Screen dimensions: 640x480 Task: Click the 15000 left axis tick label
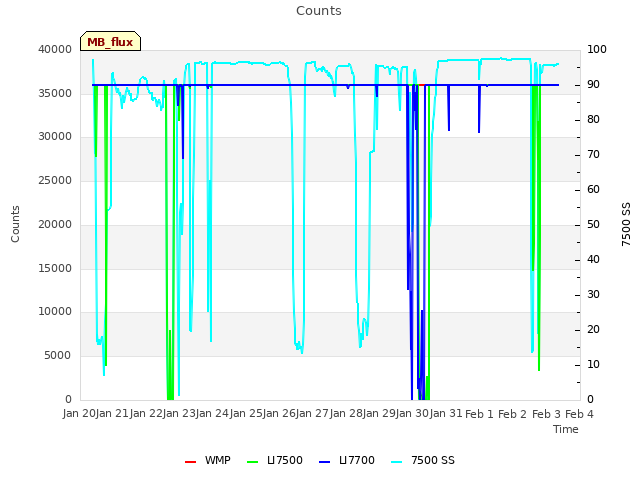[x=55, y=269]
